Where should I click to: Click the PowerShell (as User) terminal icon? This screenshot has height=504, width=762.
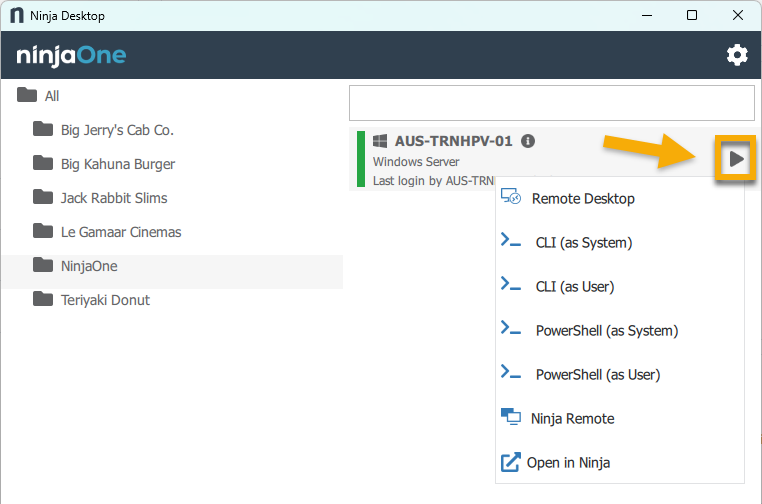click(x=511, y=374)
